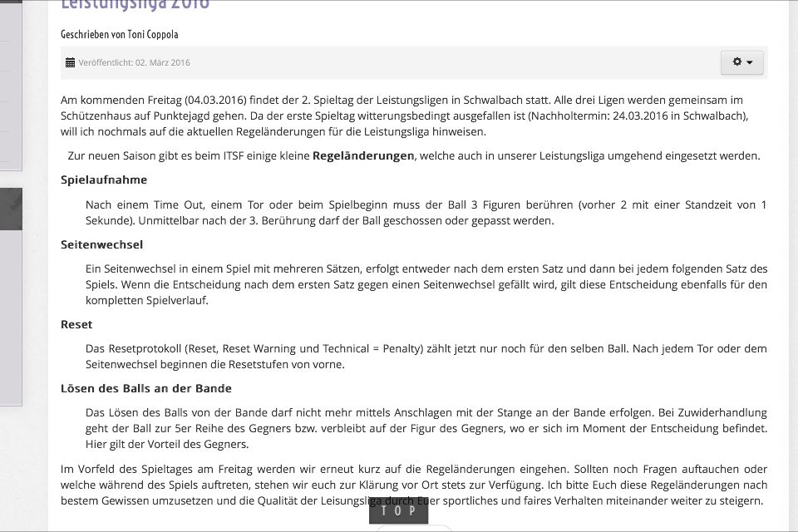
Task: Click the published date 02. März 2016
Action: pos(162,62)
